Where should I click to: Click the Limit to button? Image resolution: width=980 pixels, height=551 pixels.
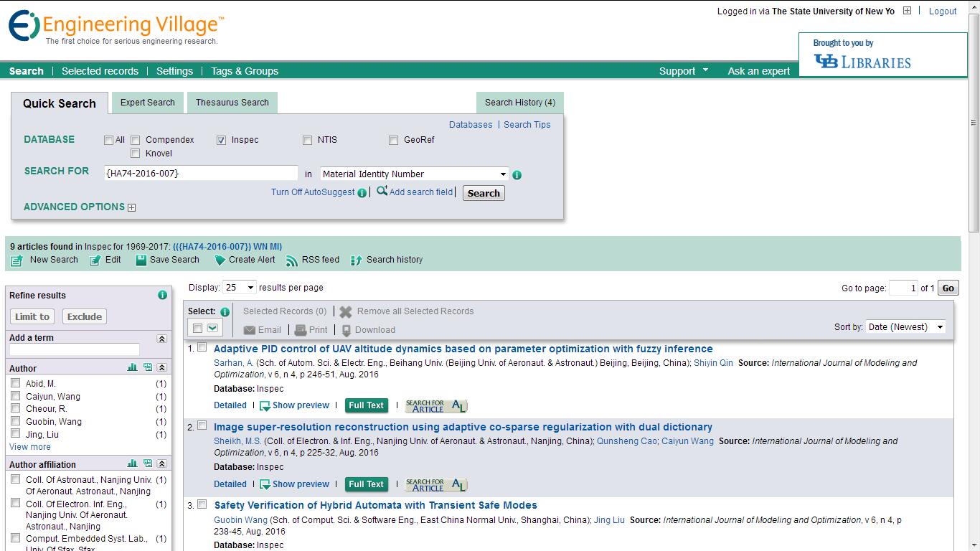[32, 316]
